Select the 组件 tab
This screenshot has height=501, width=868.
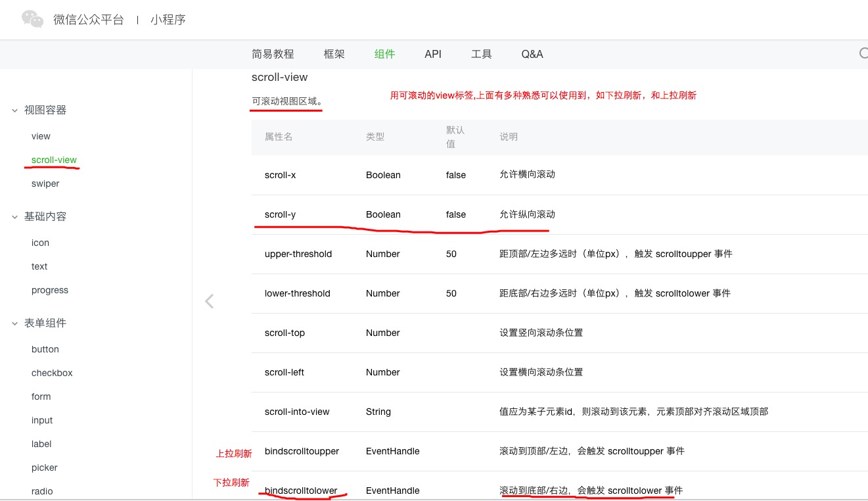(384, 54)
